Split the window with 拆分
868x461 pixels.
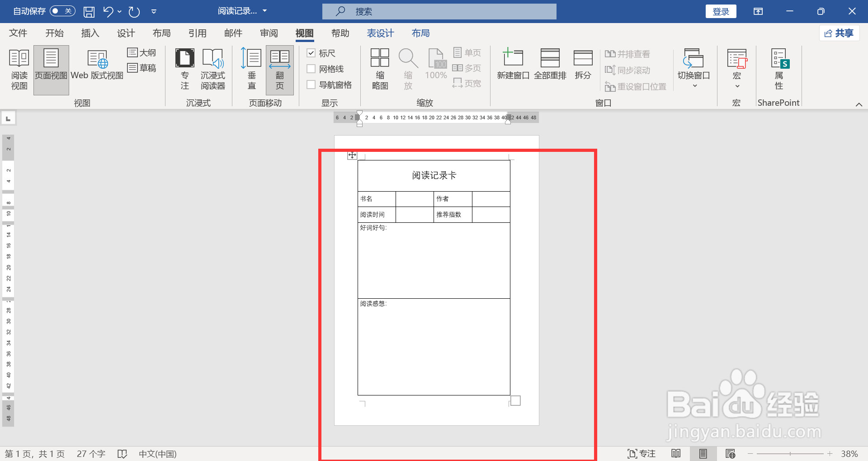pyautogui.click(x=582, y=66)
